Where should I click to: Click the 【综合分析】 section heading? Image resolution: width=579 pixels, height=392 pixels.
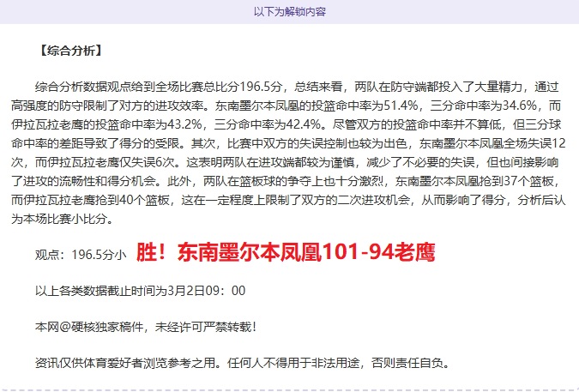tap(70, 50)
